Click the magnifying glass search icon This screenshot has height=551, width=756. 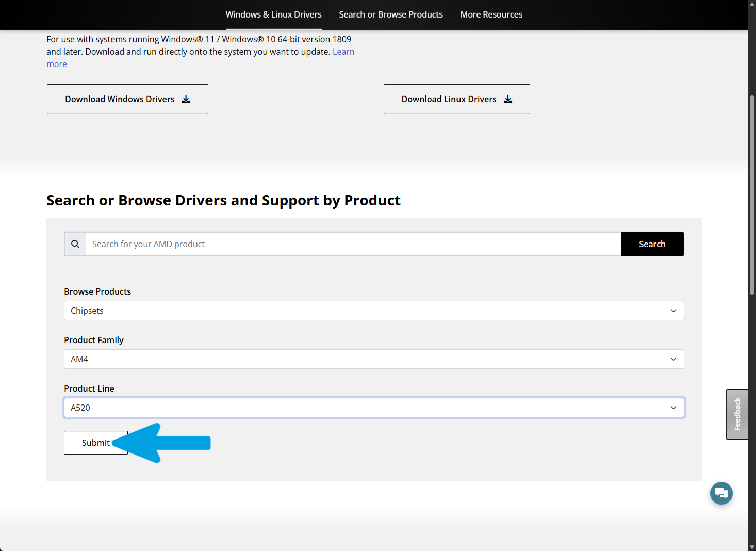(x=75, y=244)
